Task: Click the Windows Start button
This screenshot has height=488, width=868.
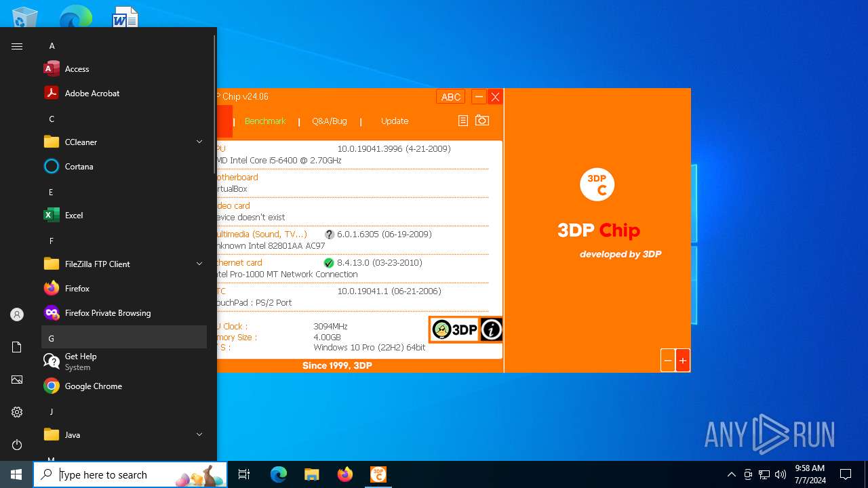Action: point(16,474)
